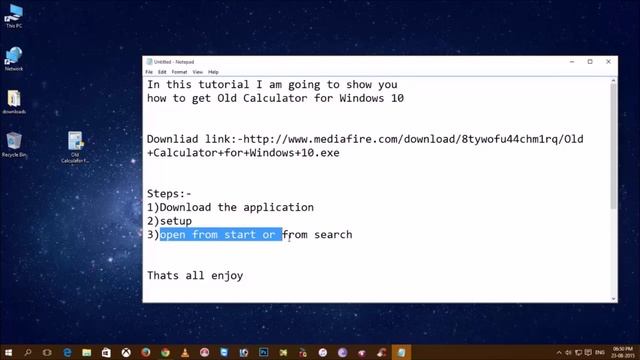Click the Notepad title bar app icon
Image resolution: width=640 pixels, height=360 pixels.
[x=149, y=62]
